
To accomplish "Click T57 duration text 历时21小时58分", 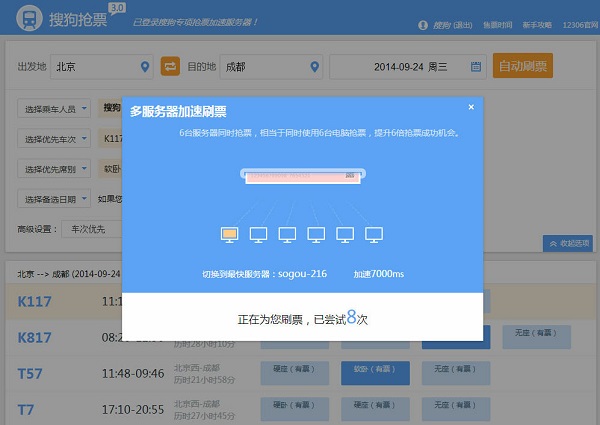I will point(204,380).
